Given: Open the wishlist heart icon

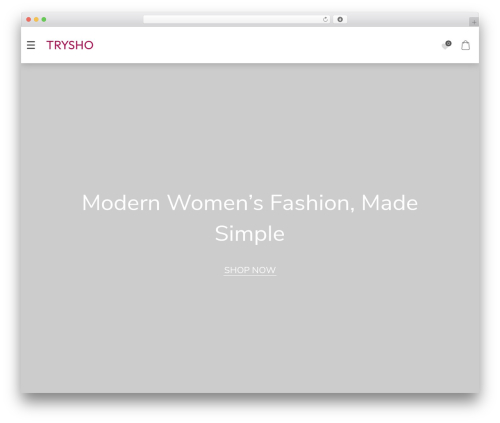Looking at the screenshot, I should pos(446,45).
